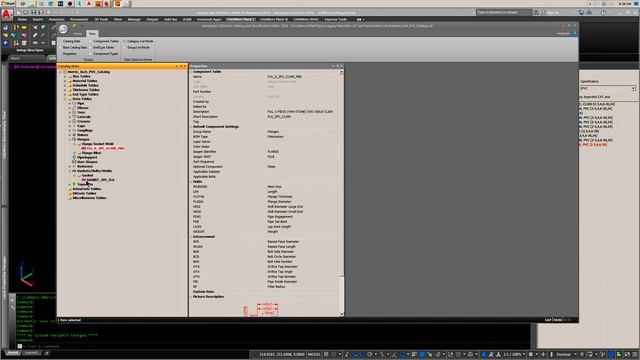Select the Thickness Tables tree row
The width and height of the screenshot is (640, 360).
pos(86,90)
